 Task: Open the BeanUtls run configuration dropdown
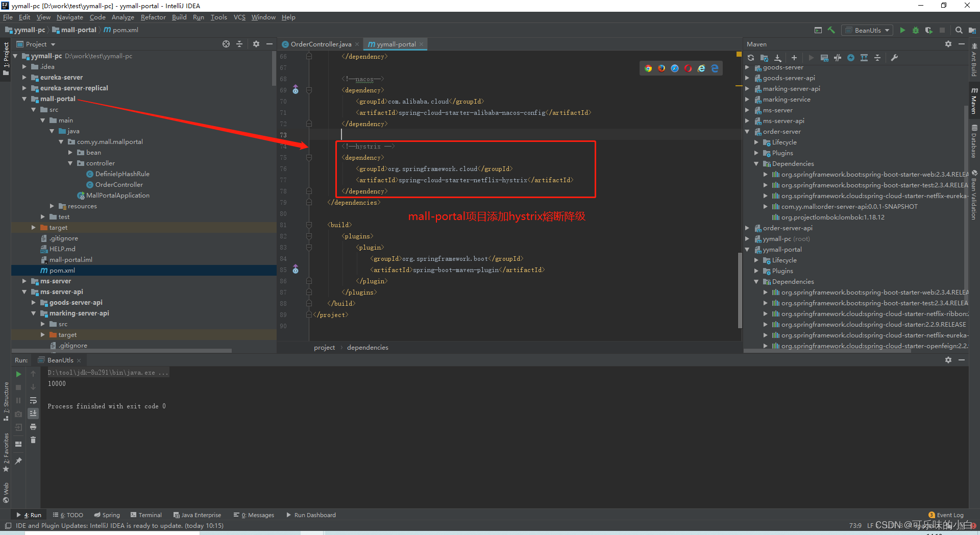(x=867, y=30)
